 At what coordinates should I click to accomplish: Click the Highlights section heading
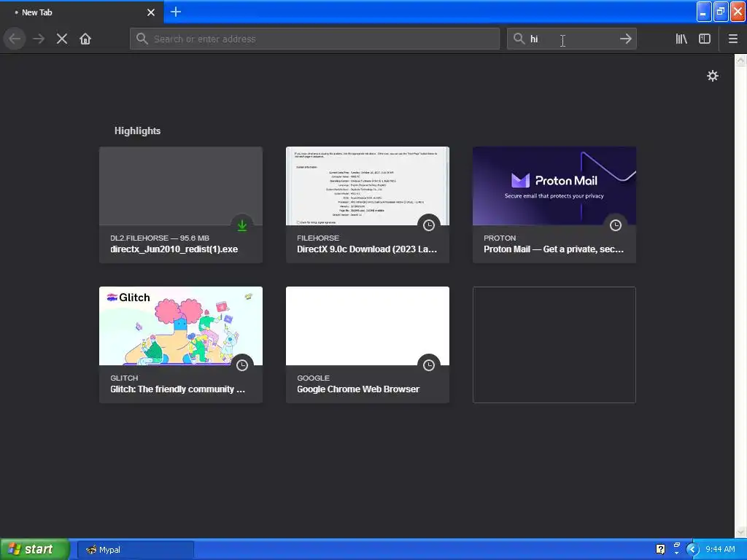click(x=137, y=131)
